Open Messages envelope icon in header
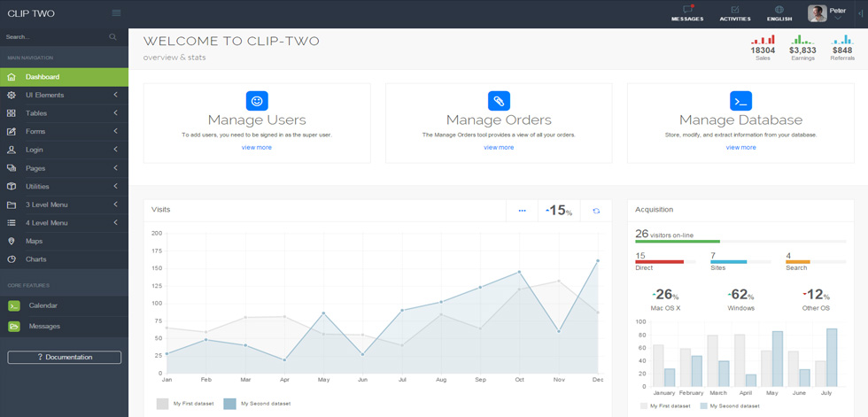Image resolution: width=868 pixels, height=417 pixels. [687, 10]
